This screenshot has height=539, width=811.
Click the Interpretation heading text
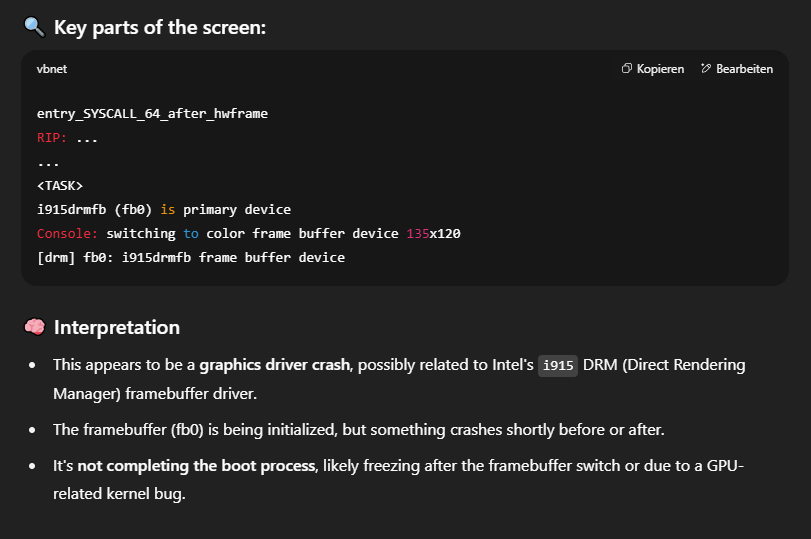coord(117,327)
